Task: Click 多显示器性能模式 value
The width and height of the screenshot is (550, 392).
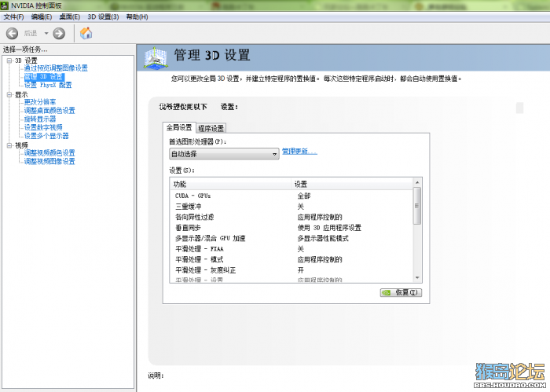Action: click(x=323, y=239)
